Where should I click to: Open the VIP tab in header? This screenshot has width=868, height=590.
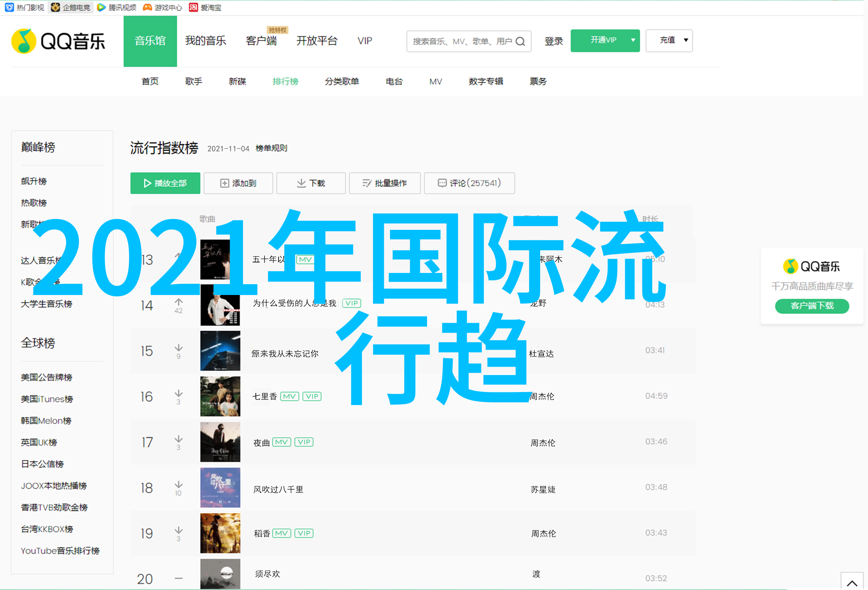pos(365,41)
